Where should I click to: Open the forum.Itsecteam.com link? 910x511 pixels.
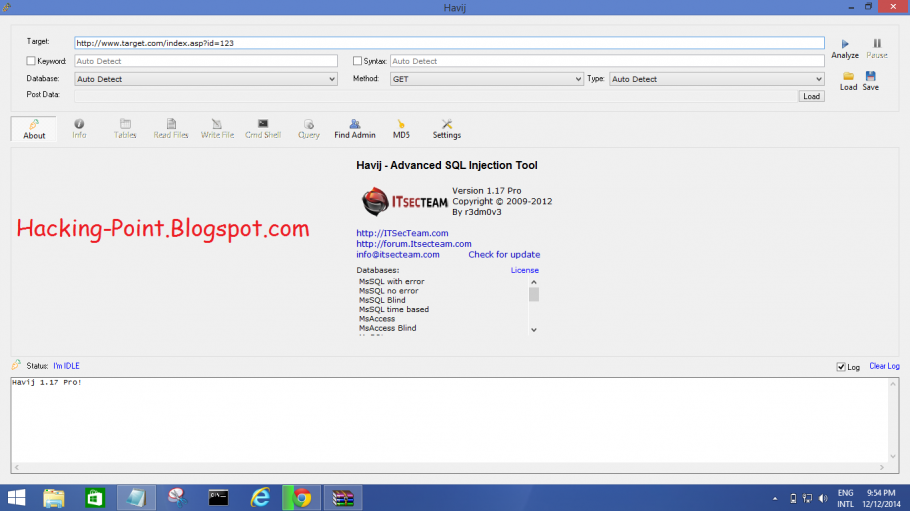(x=414, y=244)
